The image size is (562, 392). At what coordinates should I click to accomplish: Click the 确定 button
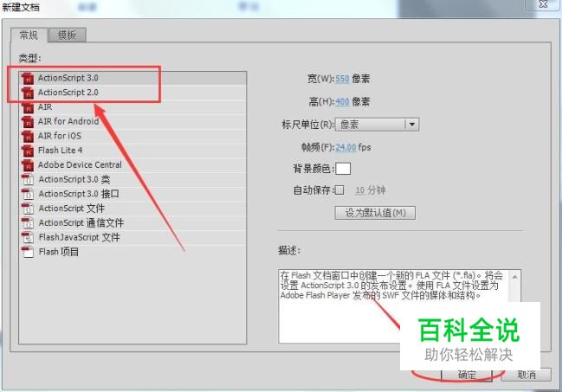[467, 375]
